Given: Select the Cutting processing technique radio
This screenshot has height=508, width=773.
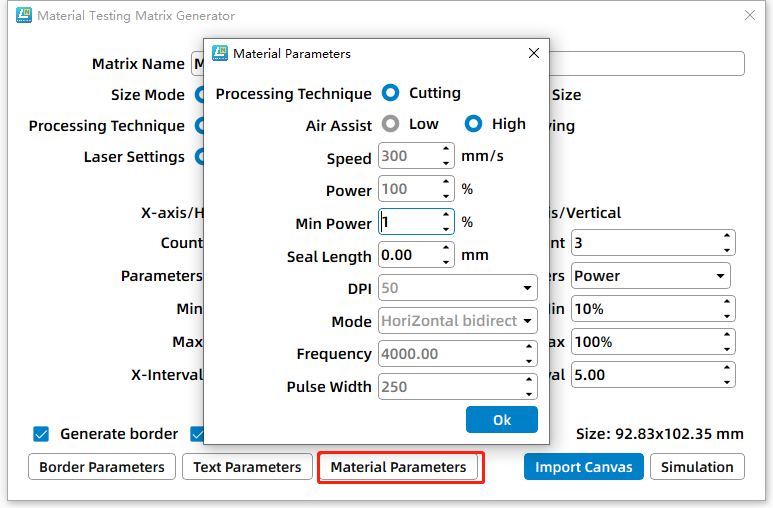Looking at the screenshot, I should click(x=391, y=93).
